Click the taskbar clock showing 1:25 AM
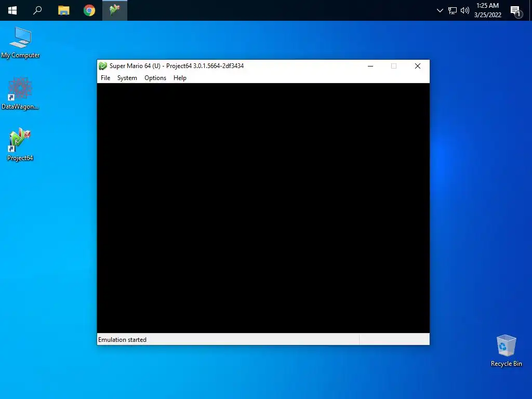The height and width of the screenshot is (399, 532). click(487, 10)
